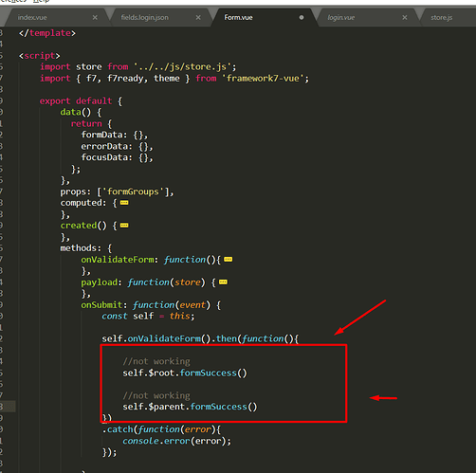Click the unsaved dot on the Form.vue tab
476x473 pixels.
[302, 17]
